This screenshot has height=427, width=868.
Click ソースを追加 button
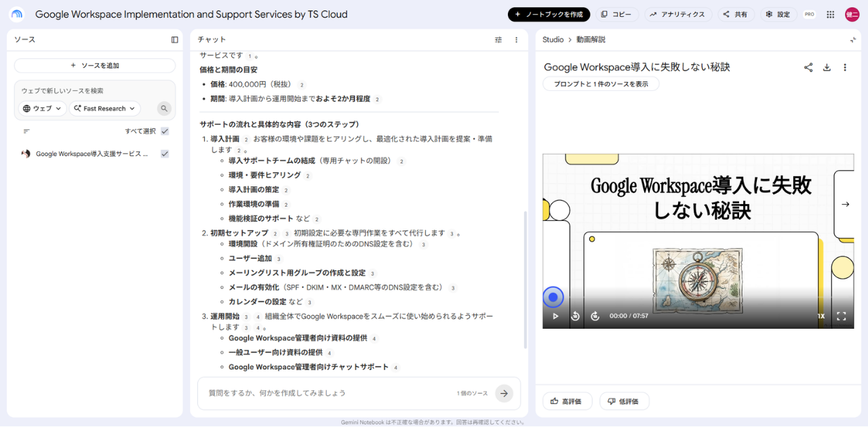(x=95, y=66)
